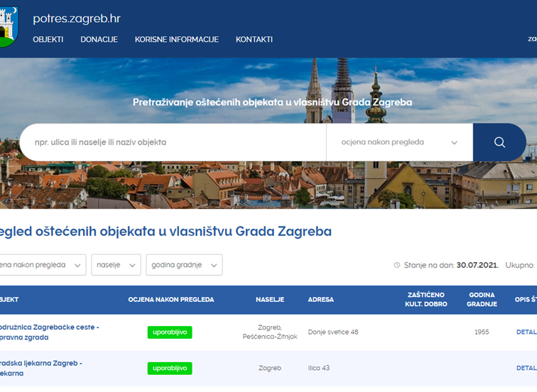Open details link in the Ilica 43 row
Viewport: 537px width, 392px height.
(526, 368)
